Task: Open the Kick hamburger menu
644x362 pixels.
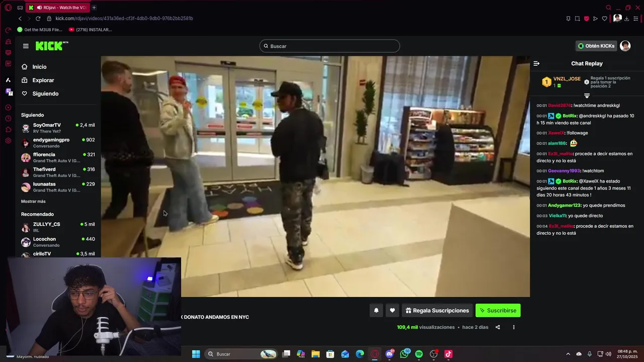Action: [26, 46]
